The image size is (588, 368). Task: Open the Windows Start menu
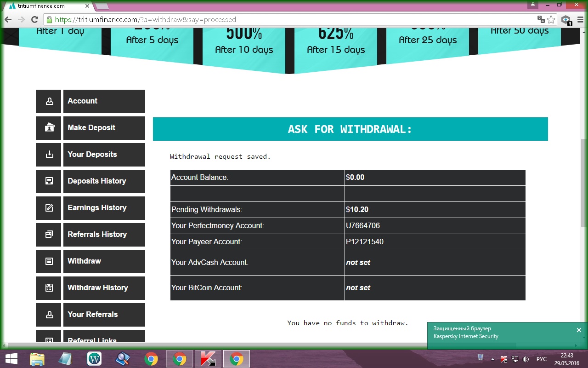coord(11,359)
